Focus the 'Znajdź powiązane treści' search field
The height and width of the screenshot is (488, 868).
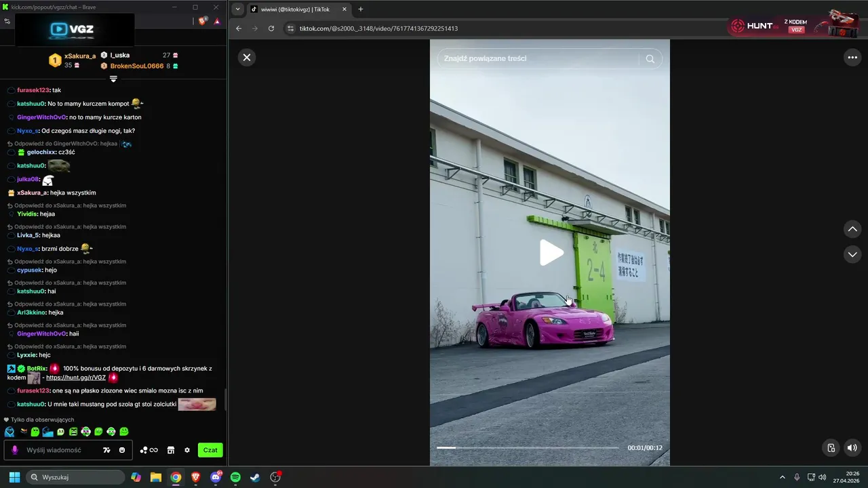point(539,59)
